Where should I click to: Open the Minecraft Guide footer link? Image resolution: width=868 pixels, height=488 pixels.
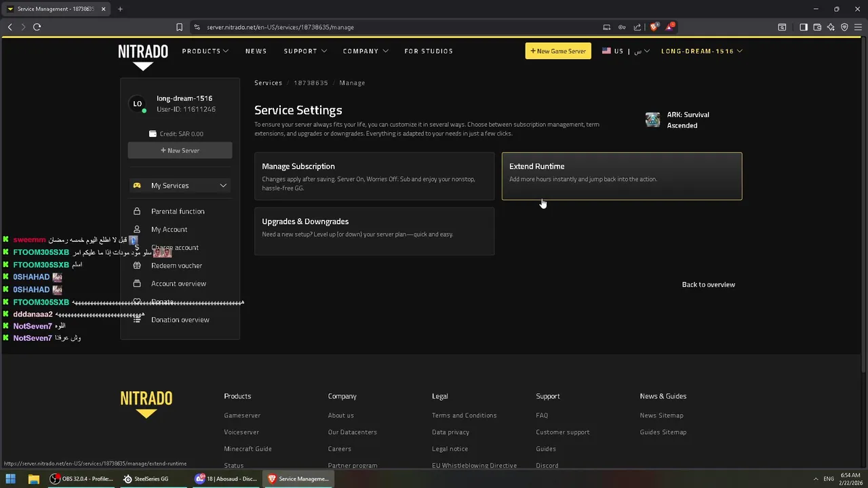pyautogui.click(x=248, y=449)
